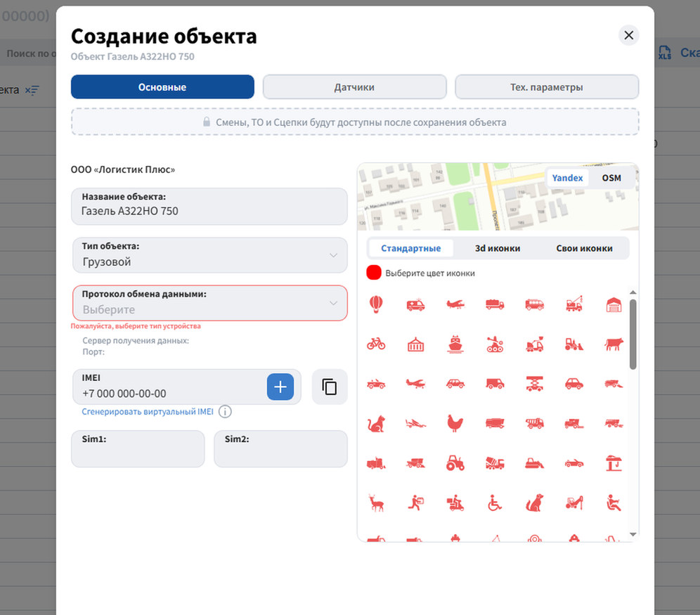Pick the garage warehouse icon

point(614,304)
